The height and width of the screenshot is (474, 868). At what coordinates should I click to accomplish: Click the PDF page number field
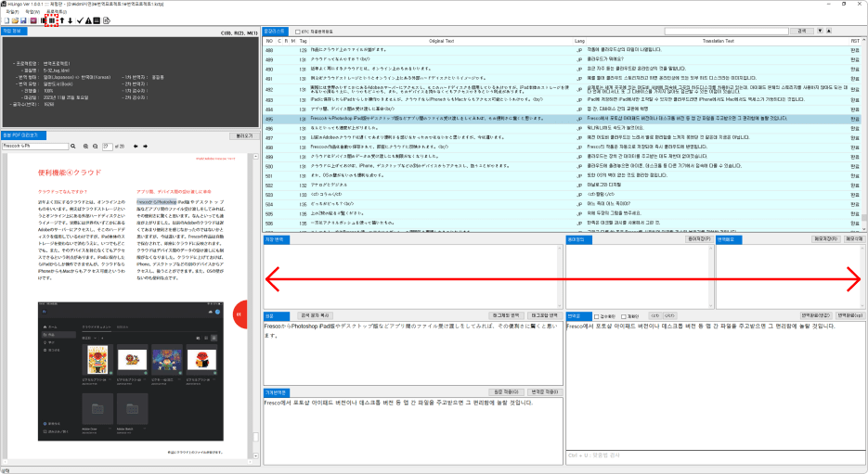click(x=108, y=146)
